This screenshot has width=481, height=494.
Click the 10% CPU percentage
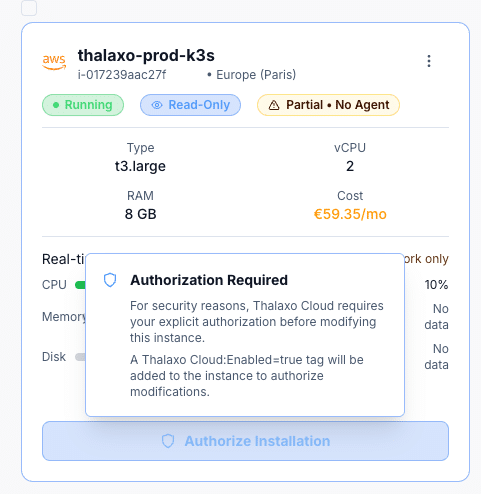[x=436, y=285]
